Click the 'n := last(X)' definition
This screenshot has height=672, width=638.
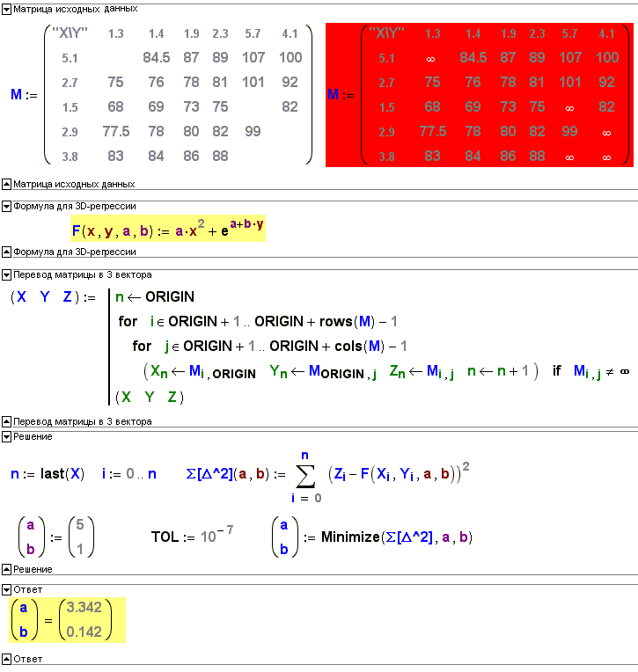[48, 473]
